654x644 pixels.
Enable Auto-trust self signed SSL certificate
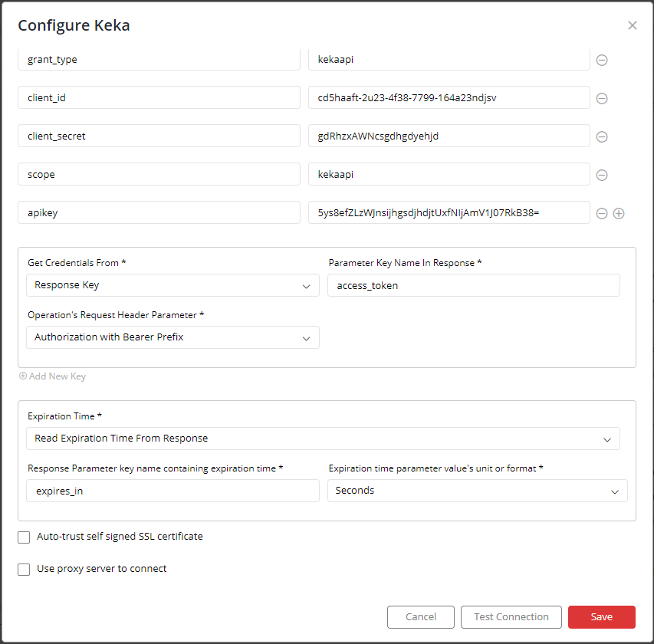click(x=24, y=537)
